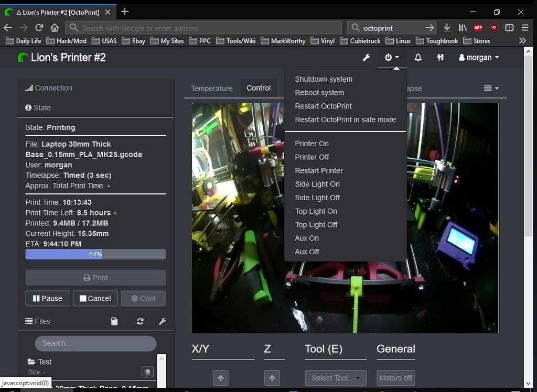Open the Select Tool dropdown
The height and width of the screenshot is (392, 537).
click(x=336, y=377)
